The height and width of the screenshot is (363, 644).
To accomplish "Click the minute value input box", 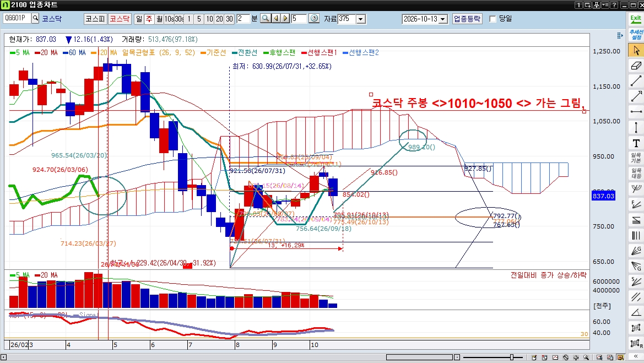I will click(243, 19).
